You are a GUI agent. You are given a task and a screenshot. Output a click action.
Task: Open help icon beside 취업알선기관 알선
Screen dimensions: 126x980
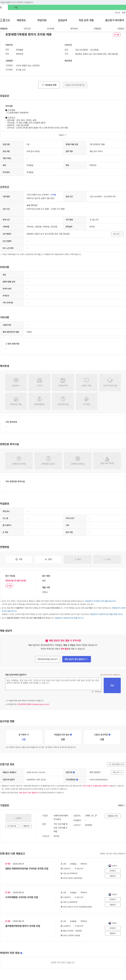tap(71, 735)
